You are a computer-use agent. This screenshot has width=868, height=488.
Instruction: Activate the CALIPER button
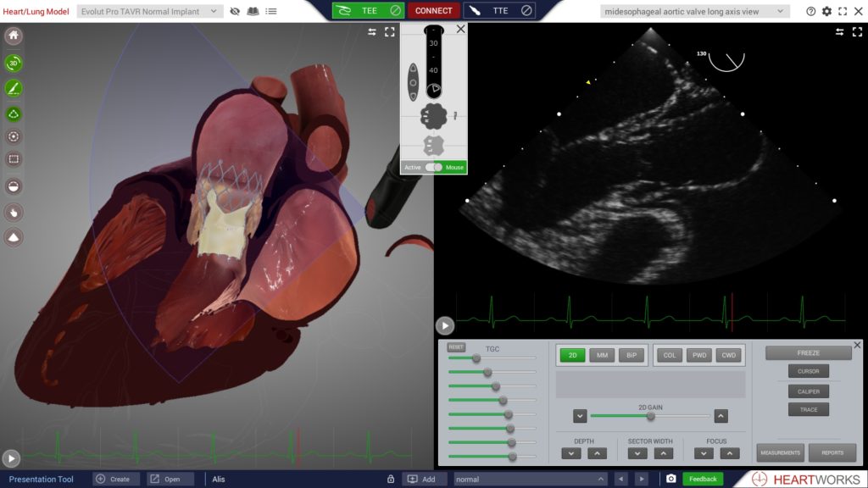point(808,391)
